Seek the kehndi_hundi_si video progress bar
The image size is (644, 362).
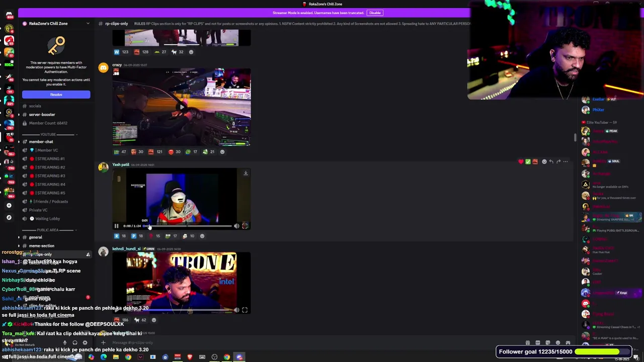[x=188, y=310]
